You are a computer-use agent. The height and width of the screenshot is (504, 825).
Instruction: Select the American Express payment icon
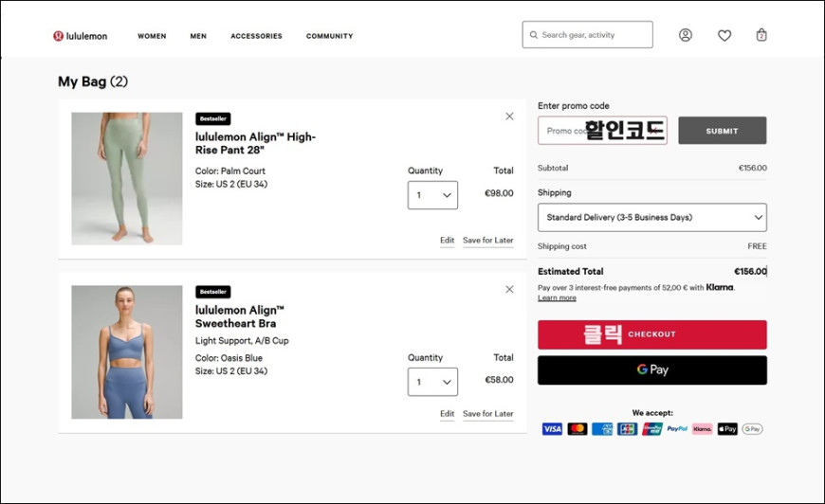(x=602, y=429)
